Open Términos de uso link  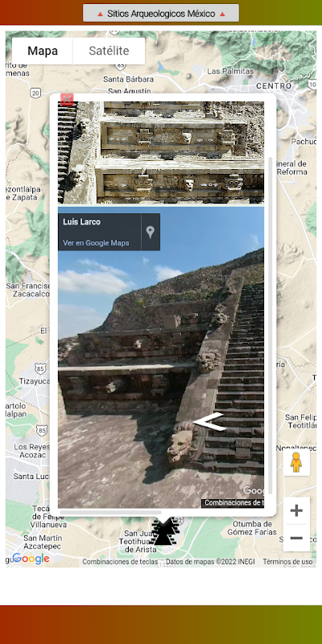pos(287,561)
